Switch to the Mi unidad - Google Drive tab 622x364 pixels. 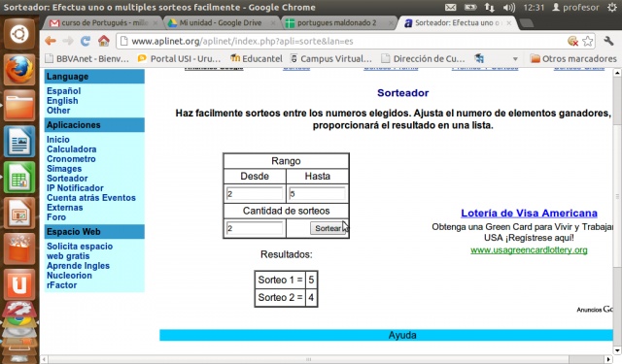[x=221, y=23]
